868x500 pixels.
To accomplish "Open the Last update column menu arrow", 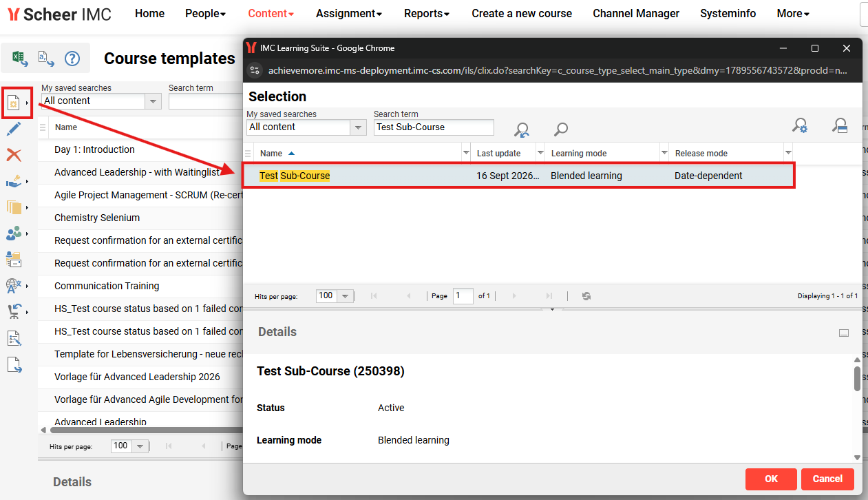I will tap(540, 153).
